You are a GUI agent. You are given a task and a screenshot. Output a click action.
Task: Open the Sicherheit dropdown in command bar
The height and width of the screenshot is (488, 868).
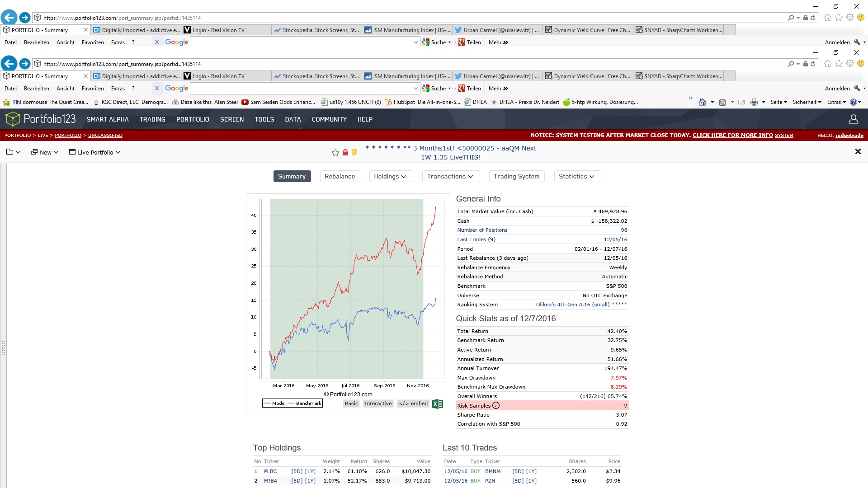coord(807,102)
